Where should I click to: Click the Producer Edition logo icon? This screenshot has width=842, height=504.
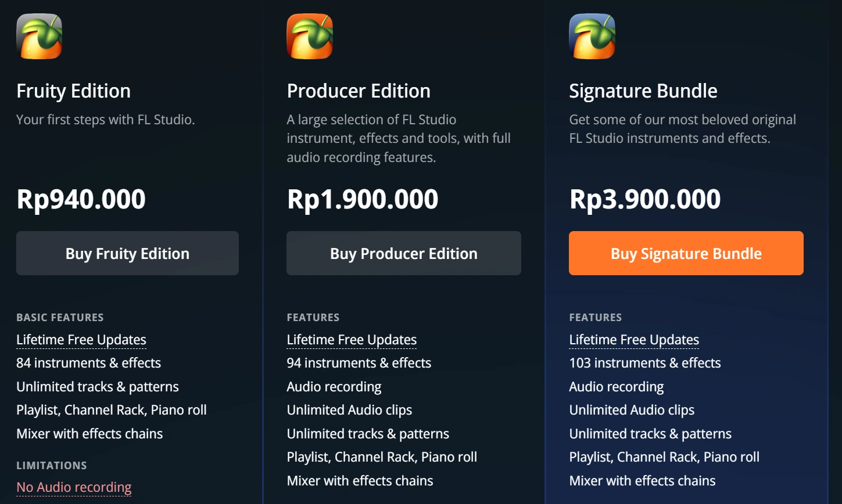coord(310,36)
